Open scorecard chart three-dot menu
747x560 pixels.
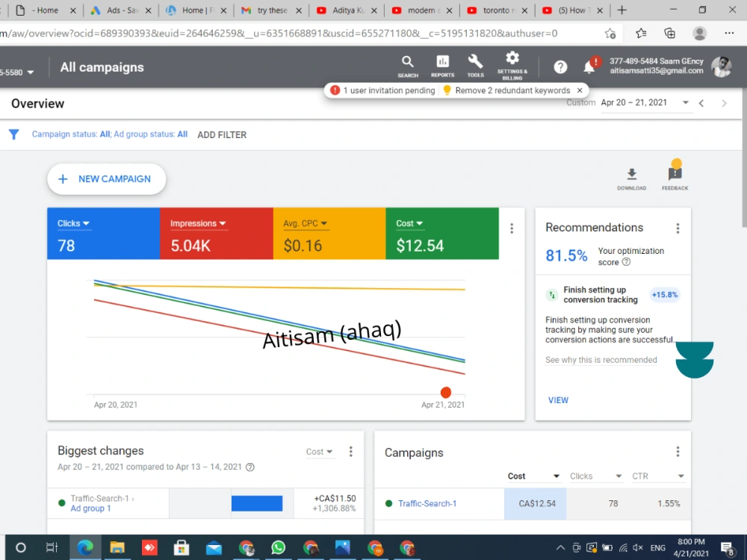click(512, 228)
